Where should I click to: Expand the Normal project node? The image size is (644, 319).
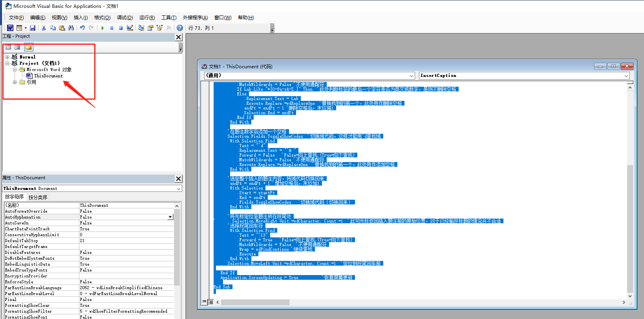pyautogui.click(x=7, y=57)
